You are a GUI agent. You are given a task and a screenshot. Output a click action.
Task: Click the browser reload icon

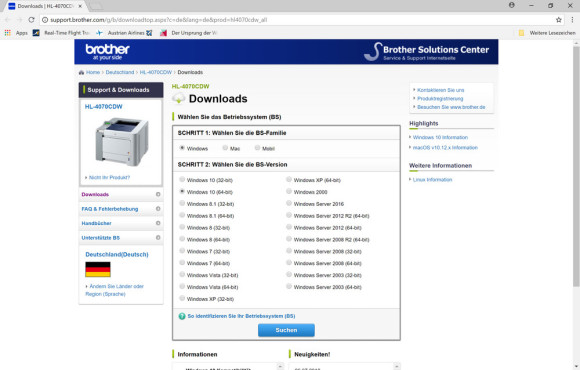point(31,20)
